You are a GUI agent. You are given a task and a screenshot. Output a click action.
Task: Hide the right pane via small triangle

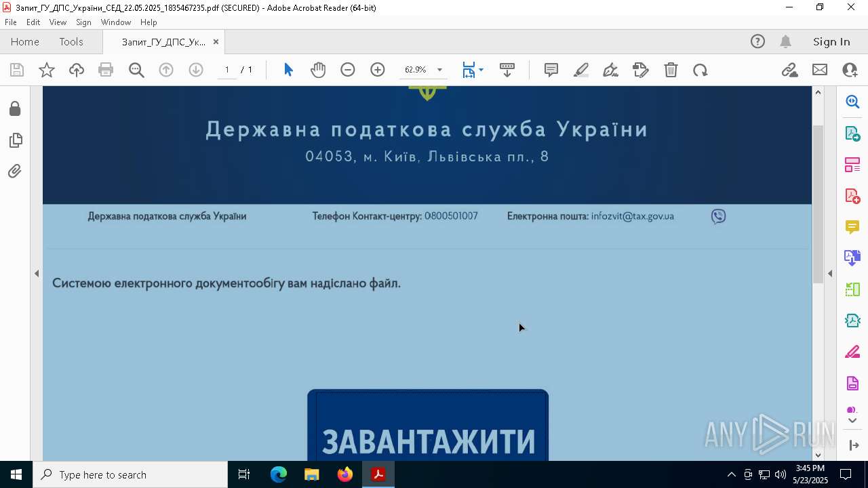pyautogui.click(x=830, y=273)
